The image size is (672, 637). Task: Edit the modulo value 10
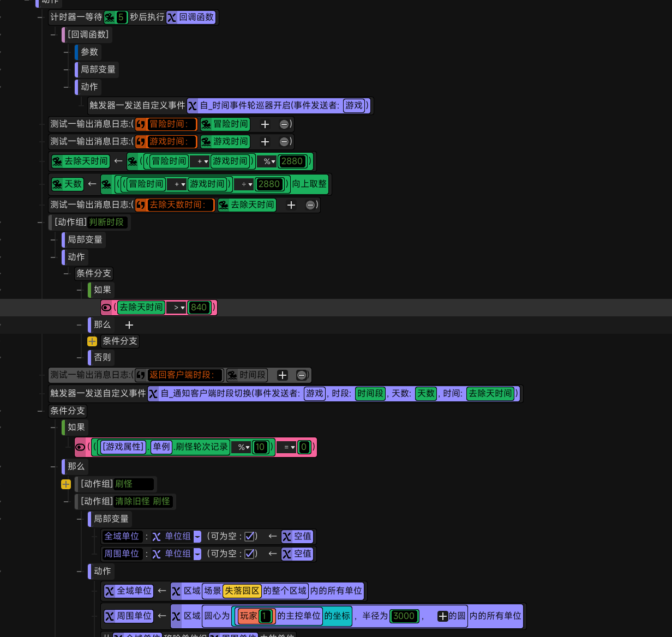(x=260, y=447)
